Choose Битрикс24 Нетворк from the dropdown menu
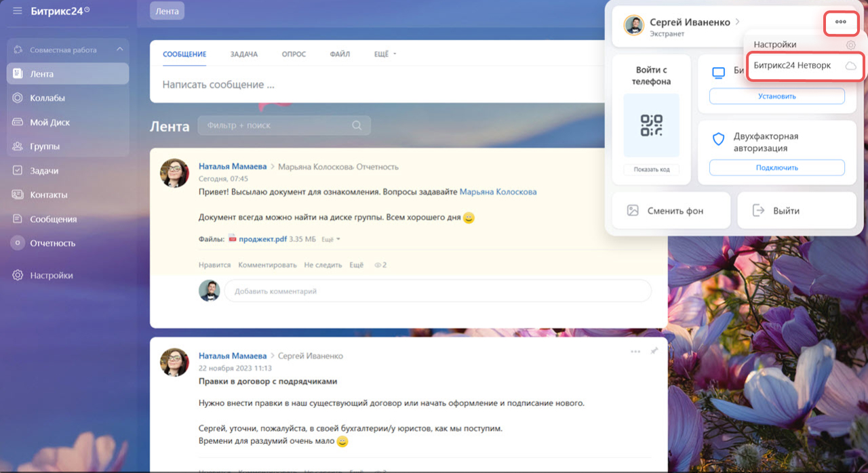This screenshot has width=868, height=473. [804, 66]
